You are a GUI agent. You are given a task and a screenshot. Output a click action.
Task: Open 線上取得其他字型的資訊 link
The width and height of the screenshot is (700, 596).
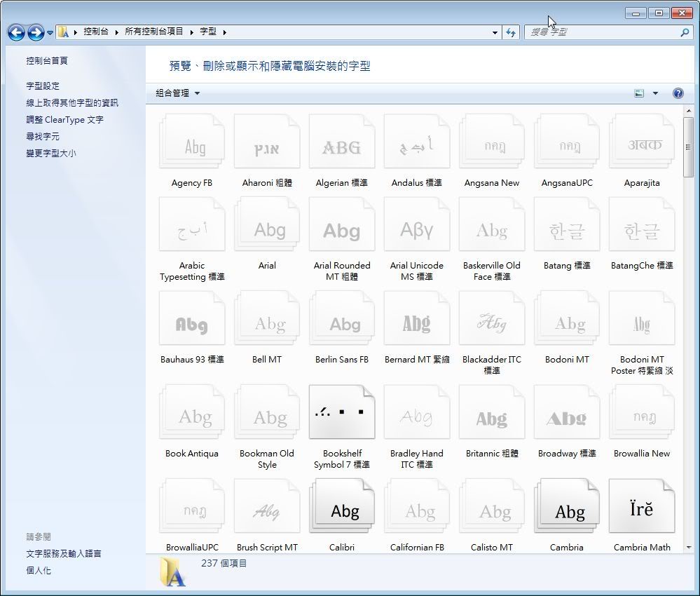pos(72,103)
